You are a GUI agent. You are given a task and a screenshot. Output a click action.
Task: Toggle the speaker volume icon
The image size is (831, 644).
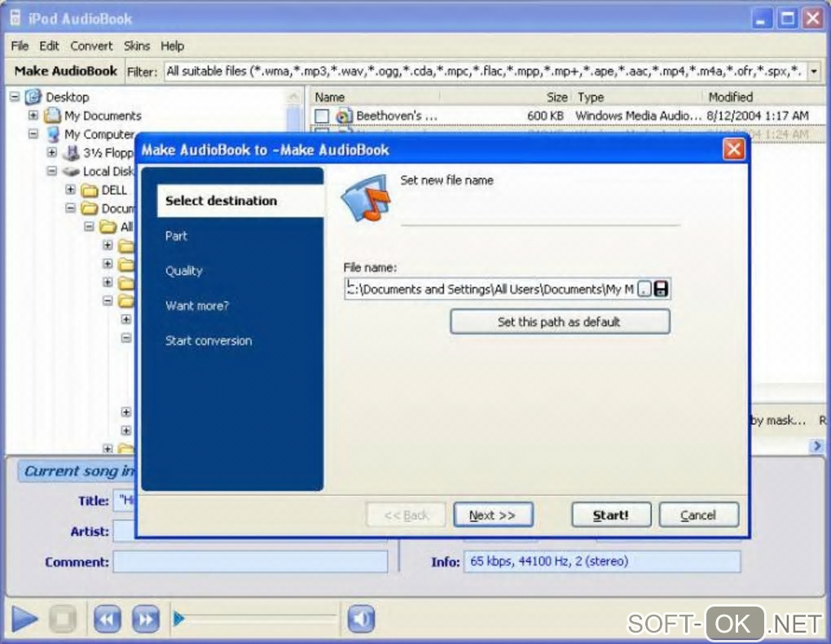pos(361,619)
